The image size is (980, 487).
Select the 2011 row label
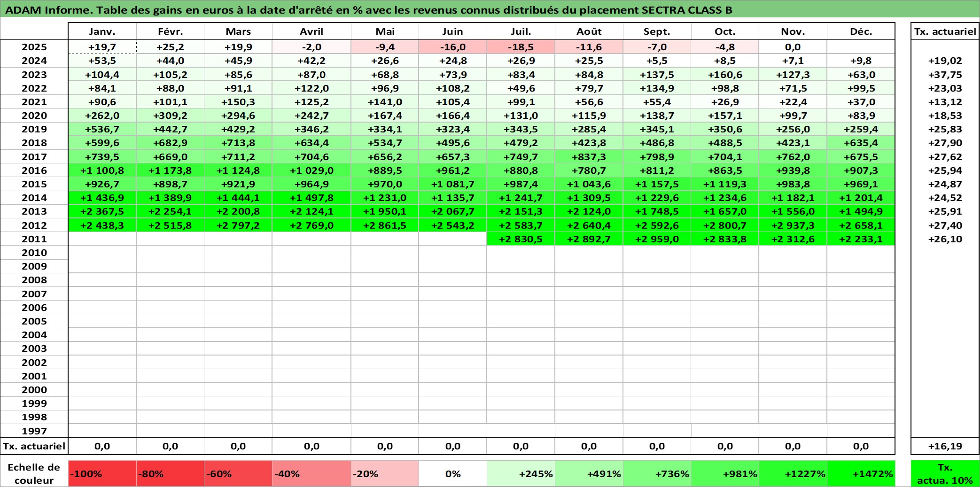point(34,239)
